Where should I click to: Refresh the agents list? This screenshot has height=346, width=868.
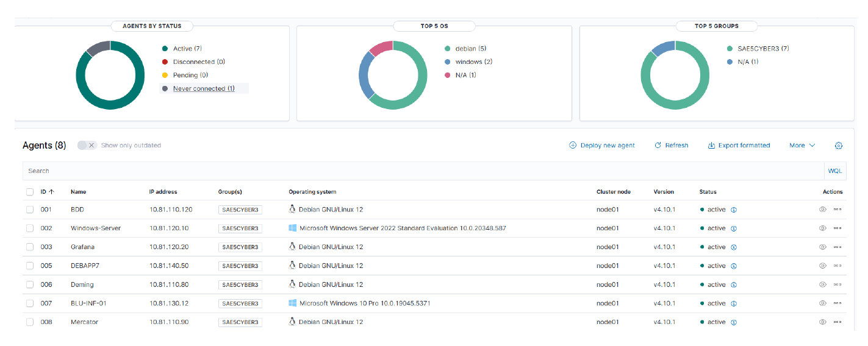(672, 146)
